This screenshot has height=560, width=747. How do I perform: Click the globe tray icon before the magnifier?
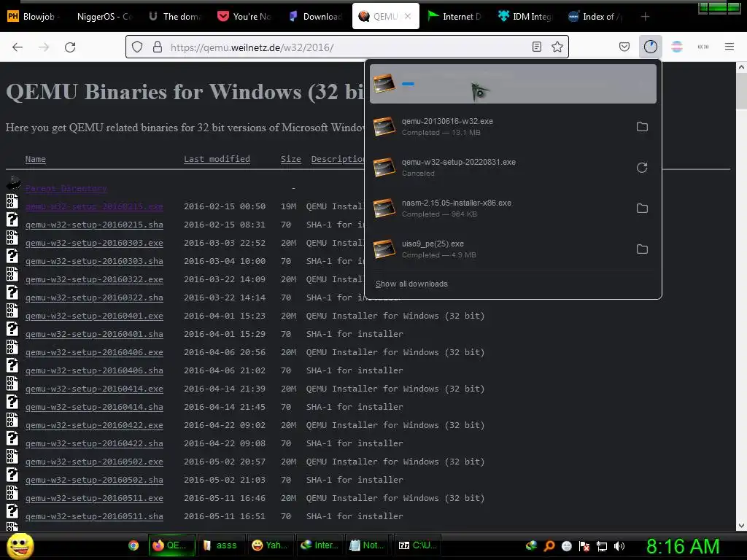(531, 545)
